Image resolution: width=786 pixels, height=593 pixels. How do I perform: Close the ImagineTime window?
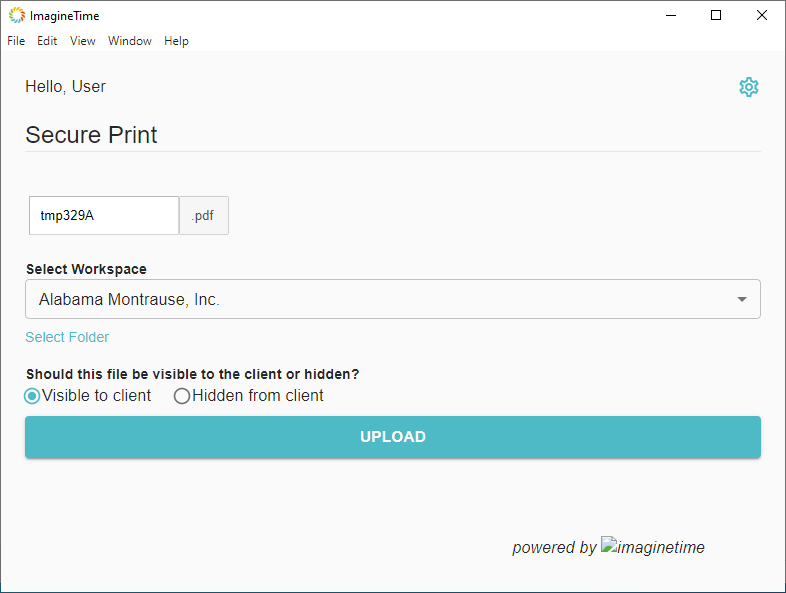pos(762,15)
